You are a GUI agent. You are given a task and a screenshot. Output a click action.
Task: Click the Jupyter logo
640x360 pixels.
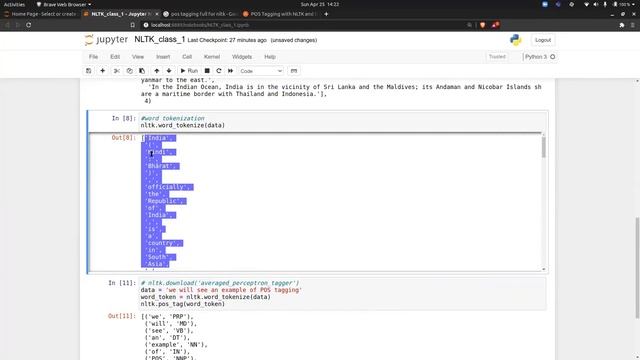[106, 40]
